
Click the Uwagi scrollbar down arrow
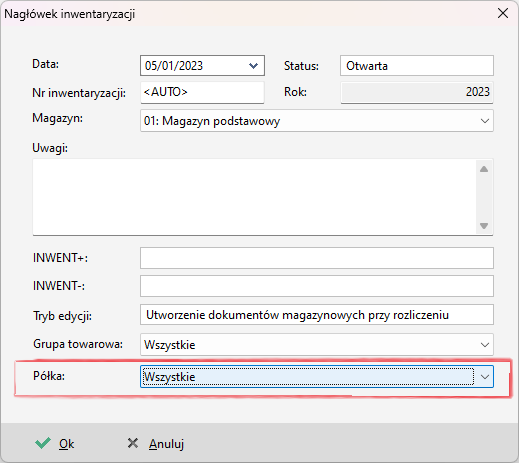(x=484, y=226)
